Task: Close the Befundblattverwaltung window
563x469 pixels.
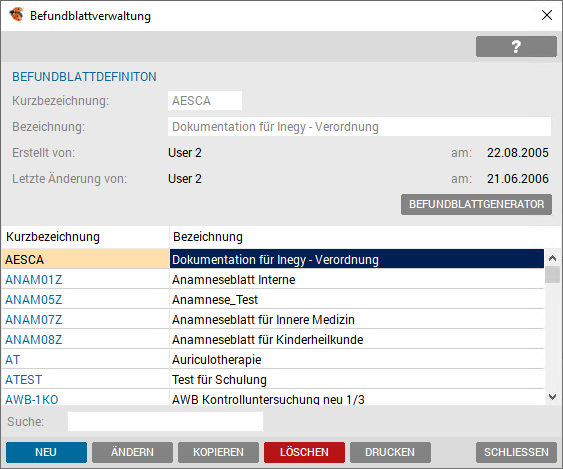Action: click(x=546, y=15)
